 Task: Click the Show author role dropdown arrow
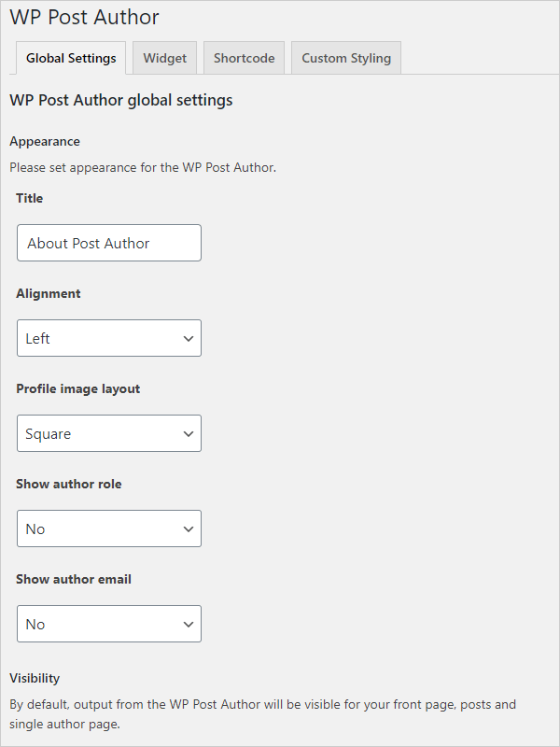click(189, 529)
